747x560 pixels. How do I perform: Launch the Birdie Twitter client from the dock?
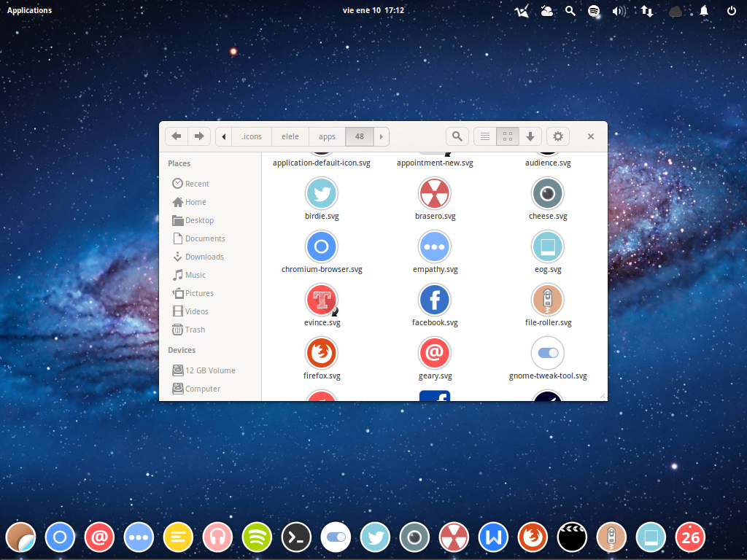(375, 537)
